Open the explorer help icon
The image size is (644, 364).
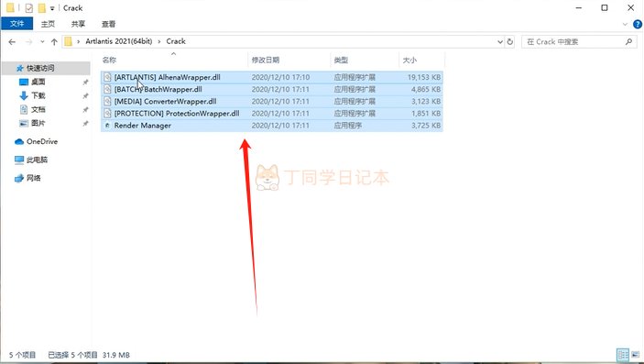click(638, 24)
